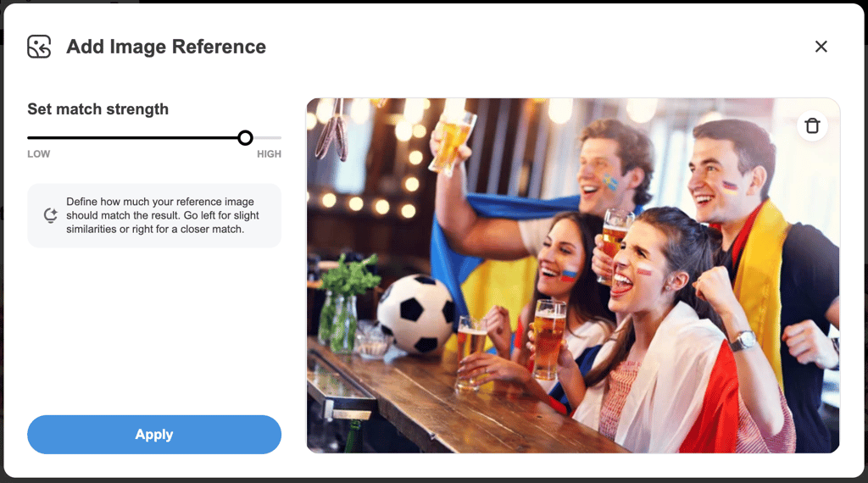Screen dimensions: 868x483
Task: Close the Add Image Reference dialog
Action: (x=821, y=47)
